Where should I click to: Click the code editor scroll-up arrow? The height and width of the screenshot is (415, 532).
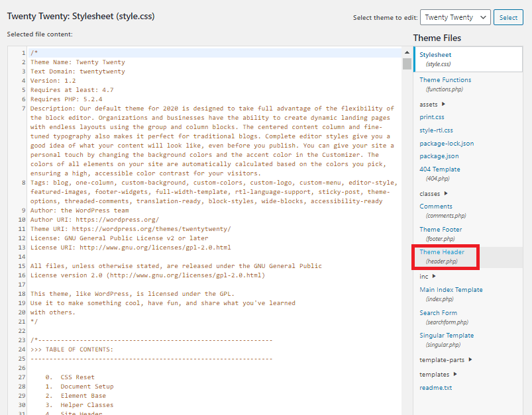tap(407, 52)
